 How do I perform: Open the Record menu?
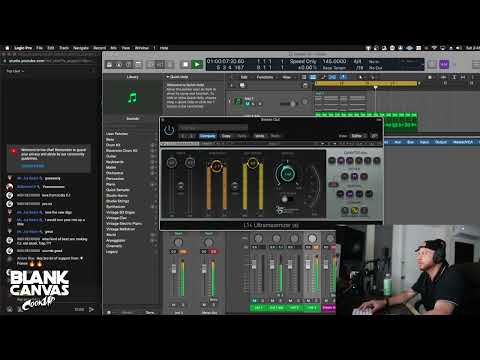pyautogui.click(x=99, y=48)
